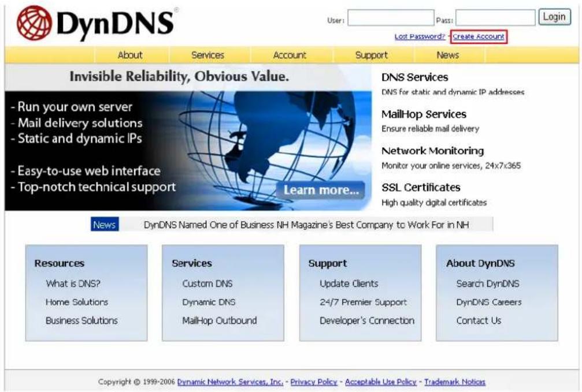Open Developer's Connection link
The image size is (582, 392).
tap(367, 320)
